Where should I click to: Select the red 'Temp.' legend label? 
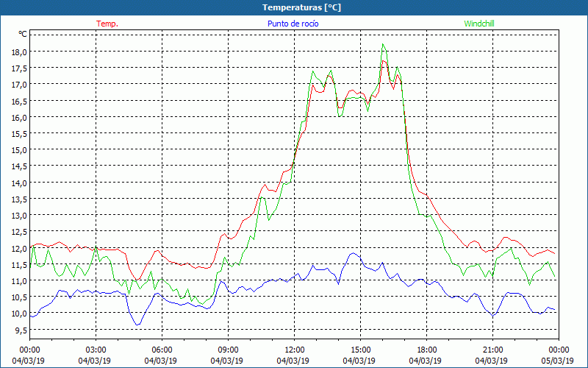[107, 24]
